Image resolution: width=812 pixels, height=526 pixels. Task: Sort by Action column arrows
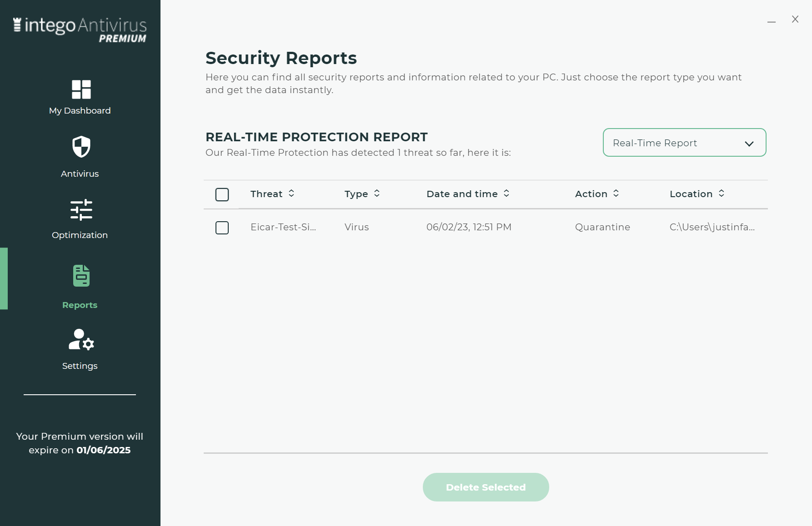[x=616, y=194]
